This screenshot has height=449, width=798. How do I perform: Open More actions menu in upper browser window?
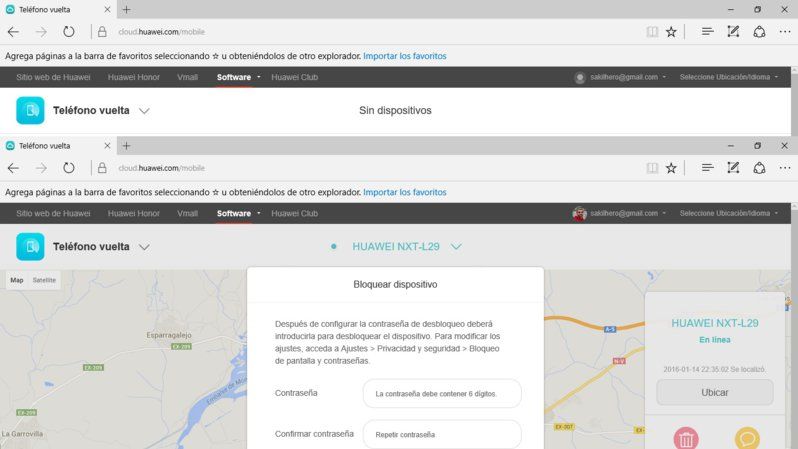(785, 32)
